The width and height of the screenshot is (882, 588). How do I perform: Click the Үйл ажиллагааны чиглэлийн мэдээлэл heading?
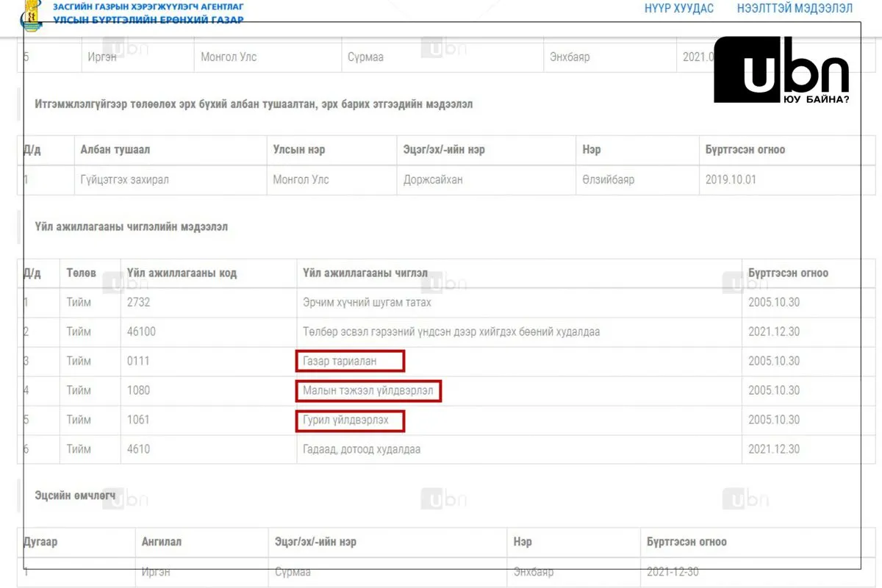(131, 227)
